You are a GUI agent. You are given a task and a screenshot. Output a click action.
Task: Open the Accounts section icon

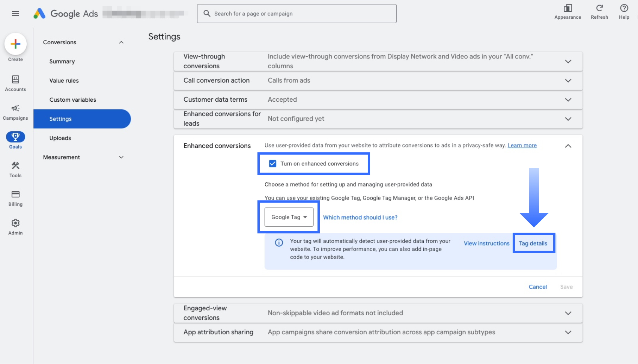click(15, 80)
